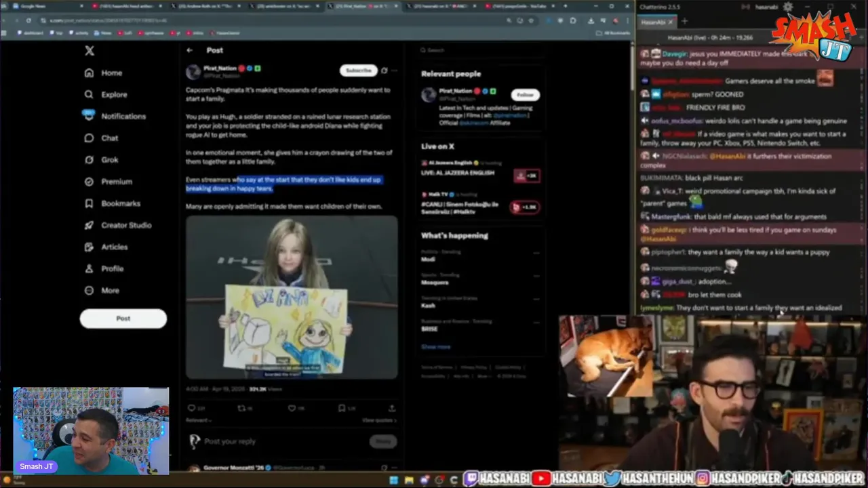Open Chatterino settings gear
Screen dimensions: 868x488
point(787,7)
